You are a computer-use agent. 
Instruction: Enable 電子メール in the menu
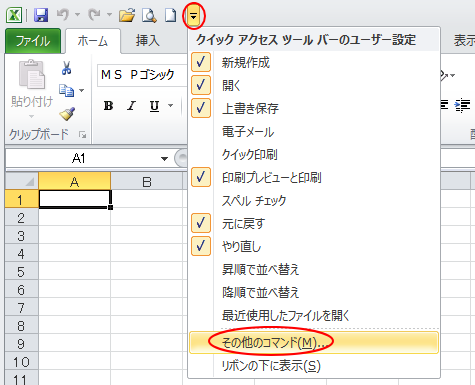[x=313, y=131]
